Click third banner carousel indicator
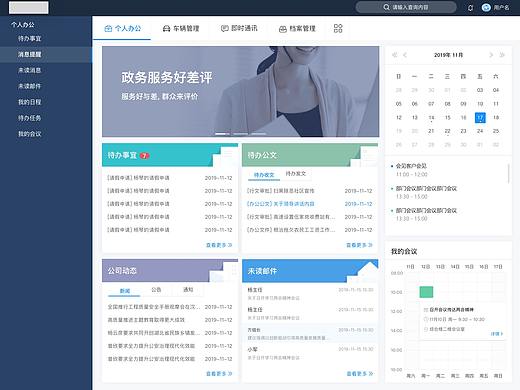Image resolution: width=520 pixels, height=390 pixels. point(258,134)
